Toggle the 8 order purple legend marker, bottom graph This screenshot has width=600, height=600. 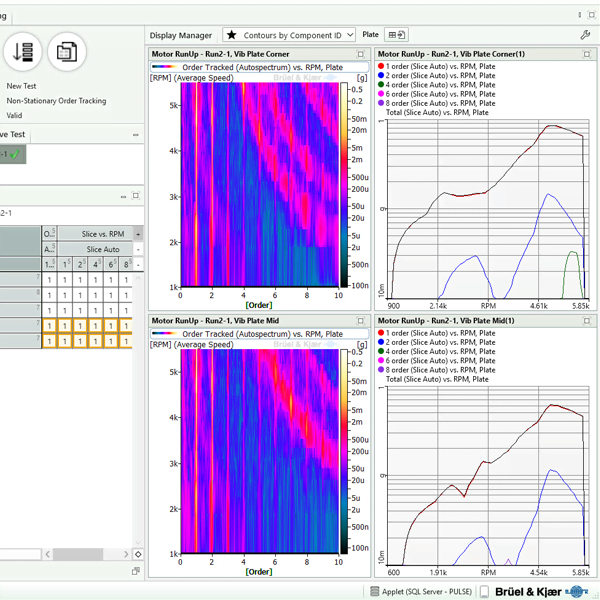tap(380, 370)
